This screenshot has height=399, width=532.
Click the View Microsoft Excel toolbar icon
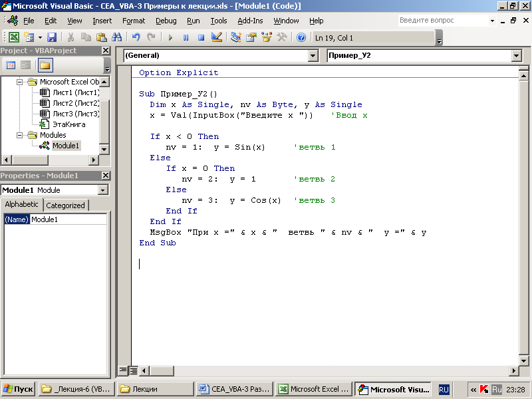[x=14, y=37]
